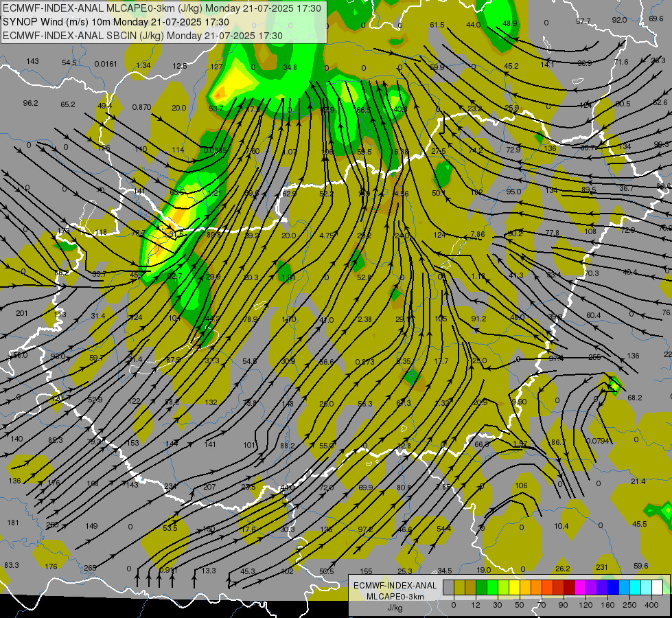This screenshot has height=618, width=672.
Task: Select the bright green legend swatch
Action: (x=493, y=588)
